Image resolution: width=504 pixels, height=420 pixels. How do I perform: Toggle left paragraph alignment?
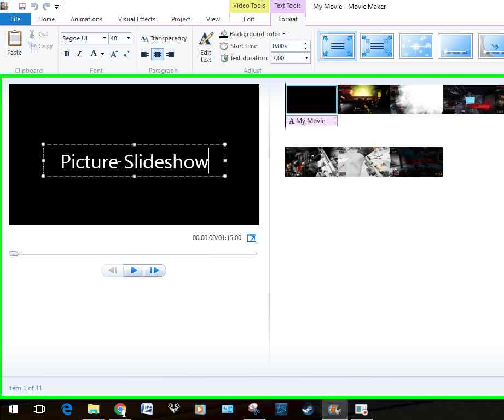[x=144, y=54]
